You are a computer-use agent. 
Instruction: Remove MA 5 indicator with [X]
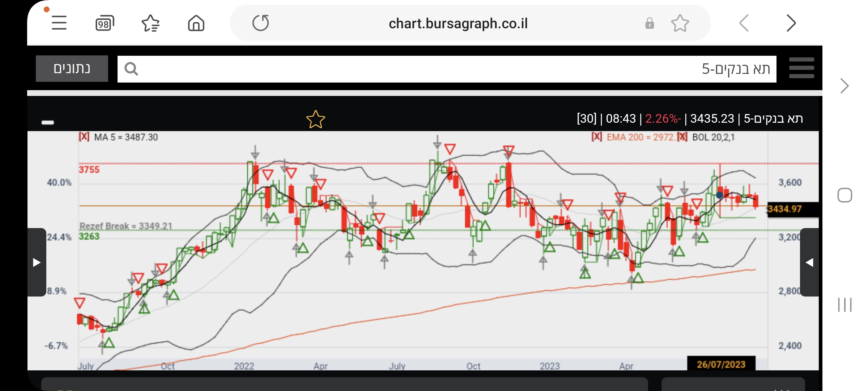tap(84, 137)
